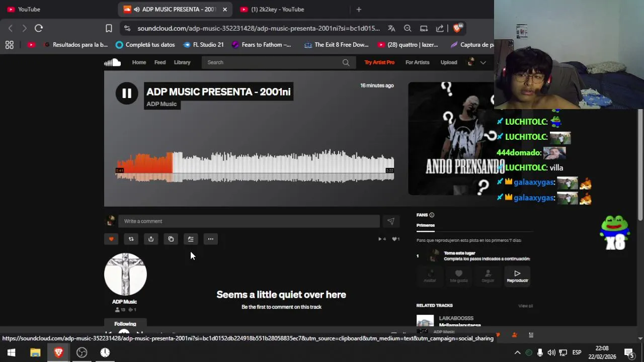Open the FL Studio 21 bookmark
644x362 pixels.
203,45
